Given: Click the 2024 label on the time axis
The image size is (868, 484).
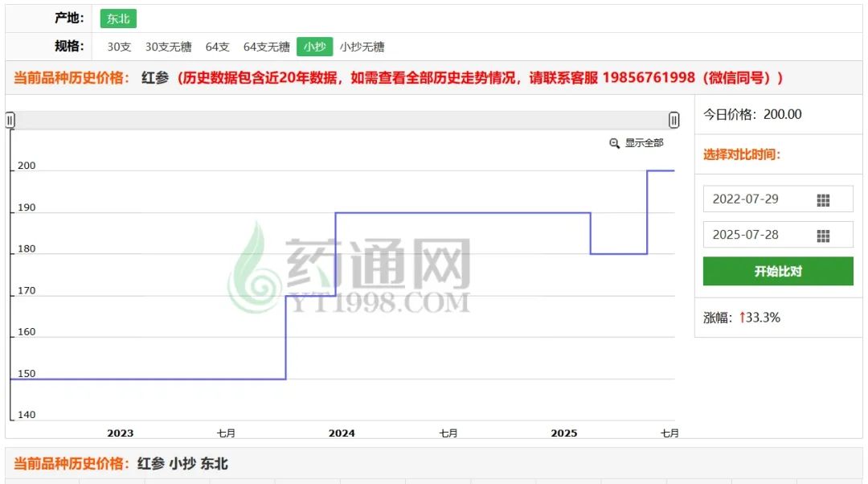Looking at the screenshot, I should coord(342,433).
